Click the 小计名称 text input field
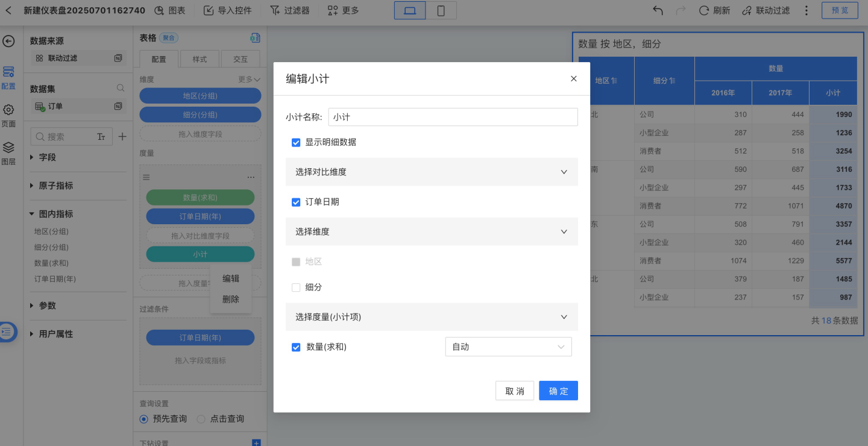 pos(453,117)
